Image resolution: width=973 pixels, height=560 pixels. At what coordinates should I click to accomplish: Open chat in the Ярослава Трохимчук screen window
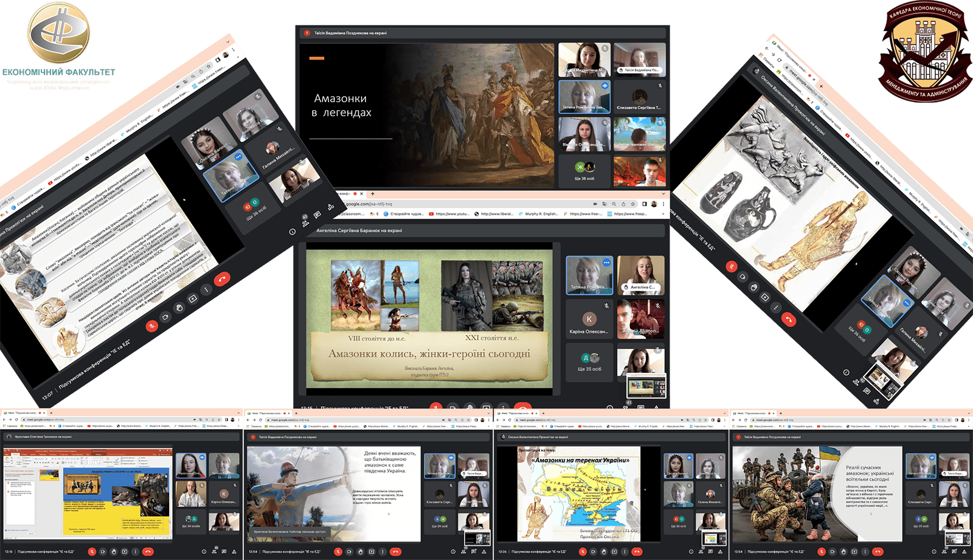[224, 551]
